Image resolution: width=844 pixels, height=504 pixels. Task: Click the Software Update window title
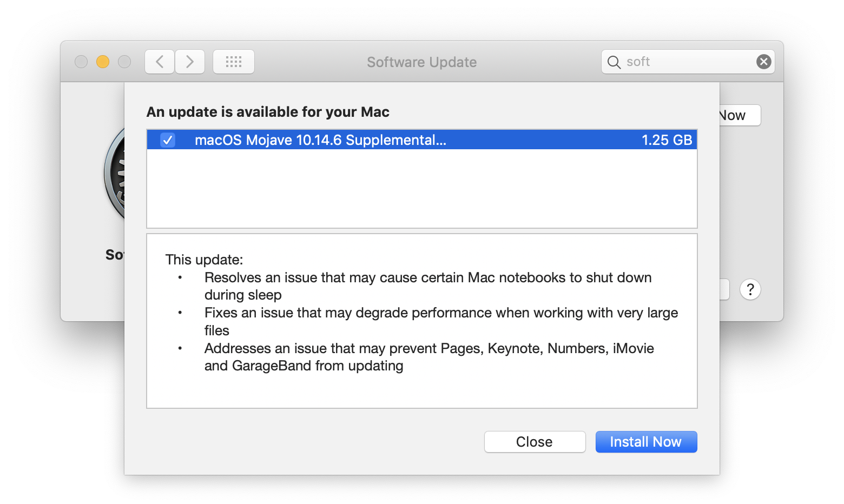point(421,62)
